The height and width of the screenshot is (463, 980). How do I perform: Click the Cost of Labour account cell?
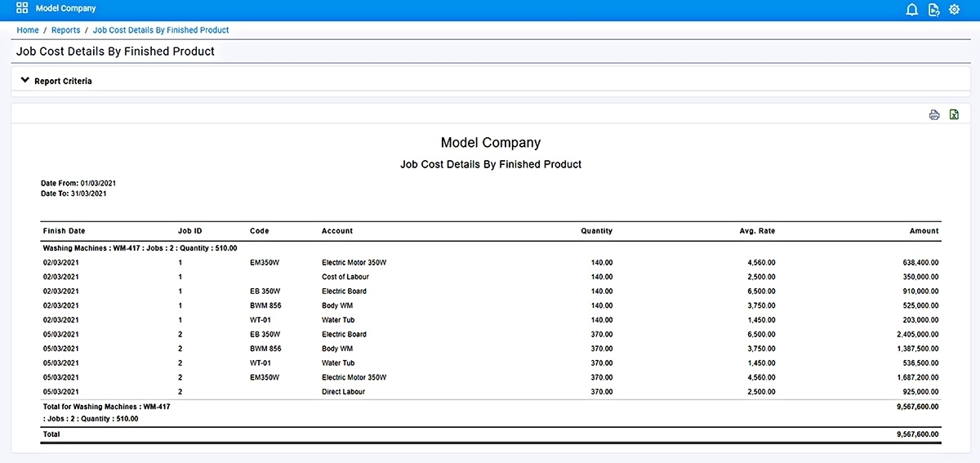tap(345, 277)
